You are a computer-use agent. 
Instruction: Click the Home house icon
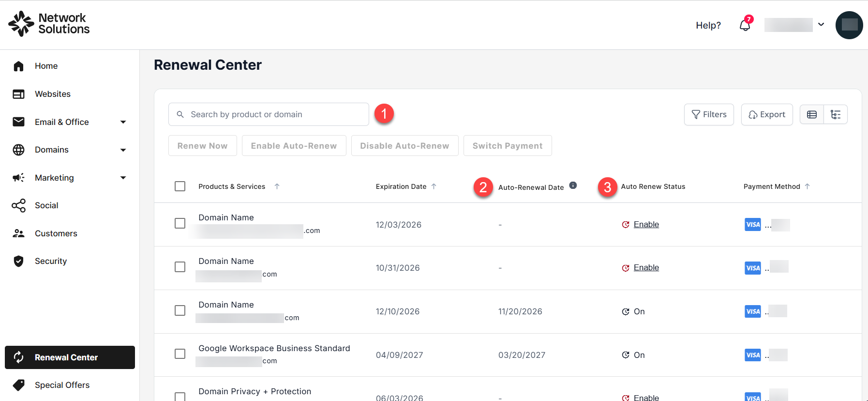[x=18, y=66]
